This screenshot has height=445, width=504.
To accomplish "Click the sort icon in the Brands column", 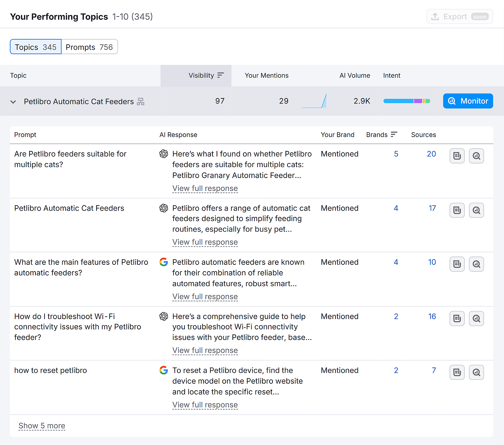I will pyautogui.click(x=394, y=135).
